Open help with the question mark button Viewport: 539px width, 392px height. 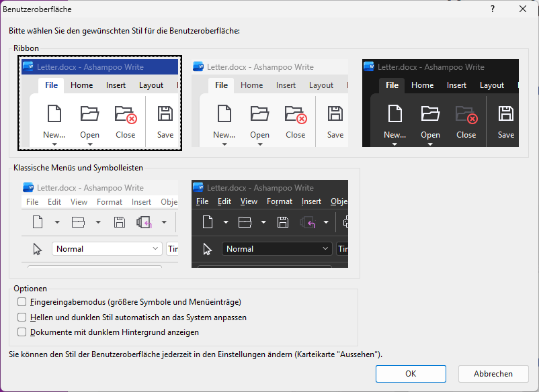[x=493, y=9]
